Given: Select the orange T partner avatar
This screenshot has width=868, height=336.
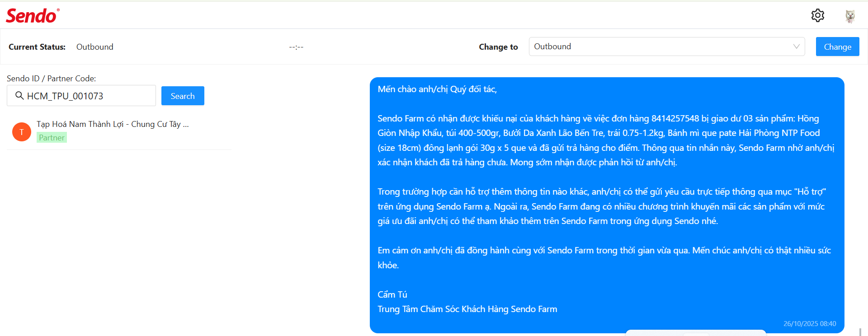Looking at the screenshot, I should pos(22,132).
